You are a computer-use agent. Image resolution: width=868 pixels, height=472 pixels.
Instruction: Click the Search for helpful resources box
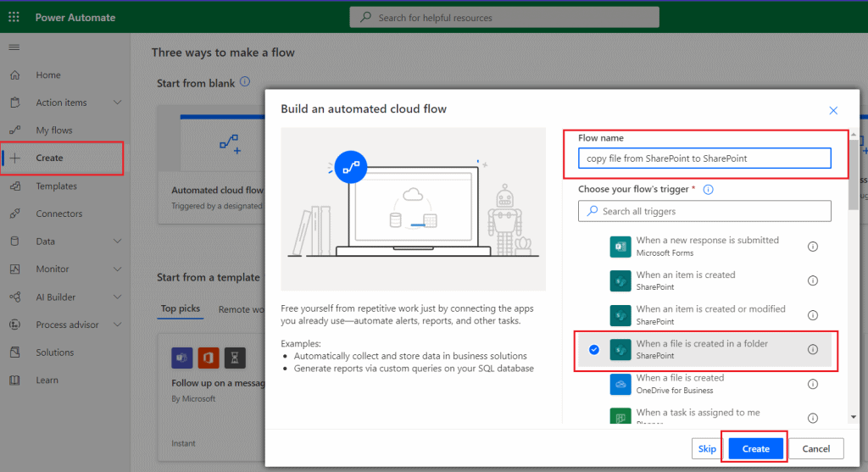coord(504,17)
